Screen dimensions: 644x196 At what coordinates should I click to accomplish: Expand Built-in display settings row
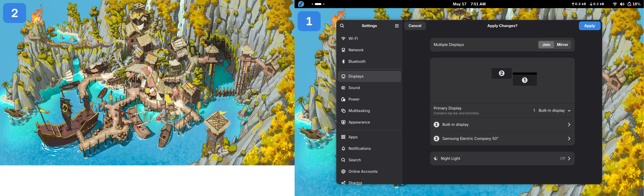pyautogui.click(x=502, y=124)
